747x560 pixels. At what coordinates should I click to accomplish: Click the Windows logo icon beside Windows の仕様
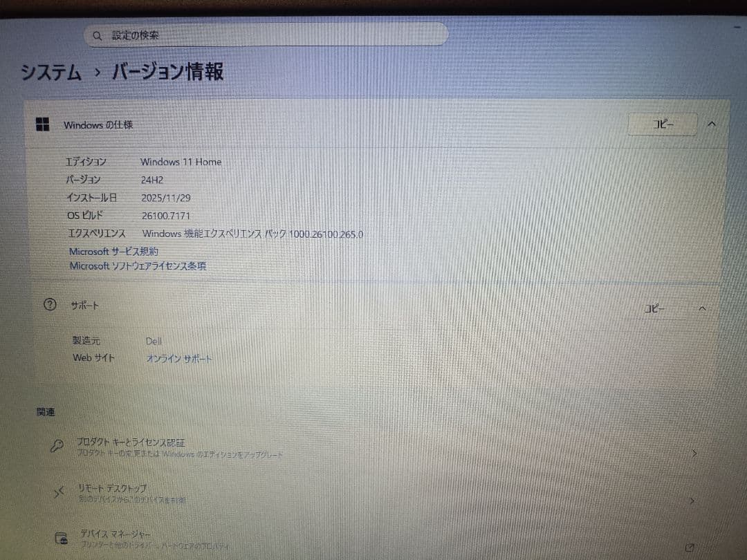pyautogui.click(x=43, y=124)
